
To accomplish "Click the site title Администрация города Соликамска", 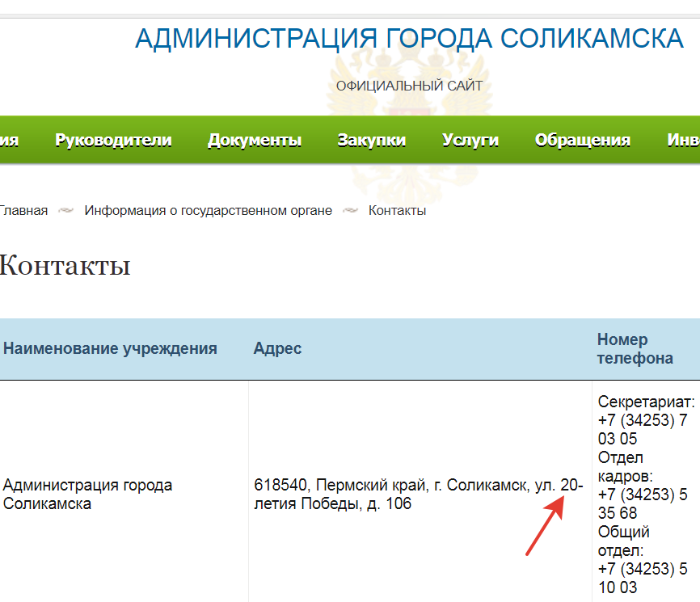I will pos(409,39).
